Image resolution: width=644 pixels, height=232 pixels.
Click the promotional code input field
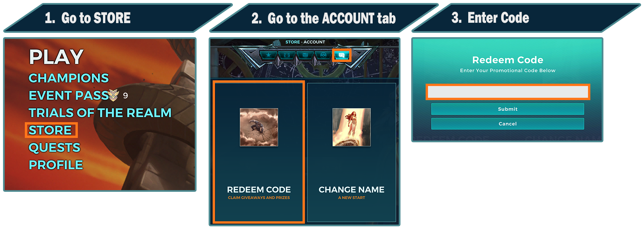coord(508,92)
